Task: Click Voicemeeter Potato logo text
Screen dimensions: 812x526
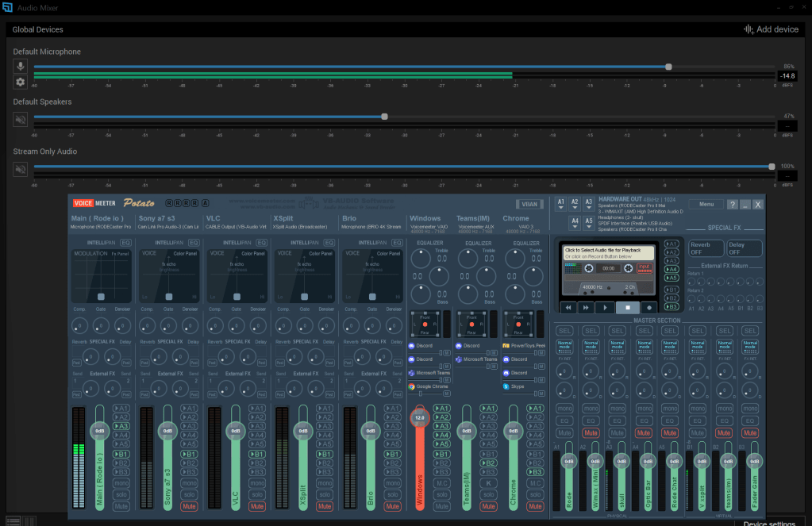Action: (x=139, y=203)
